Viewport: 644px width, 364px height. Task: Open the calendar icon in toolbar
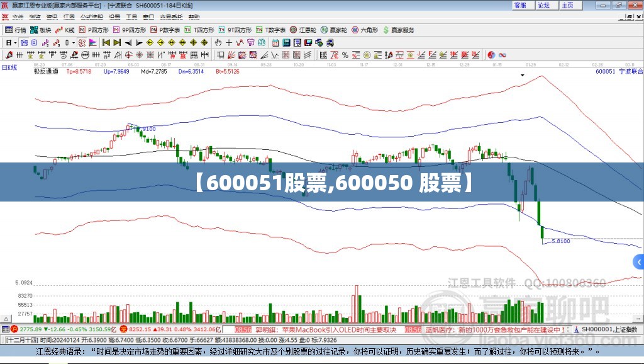pos(275,42)
